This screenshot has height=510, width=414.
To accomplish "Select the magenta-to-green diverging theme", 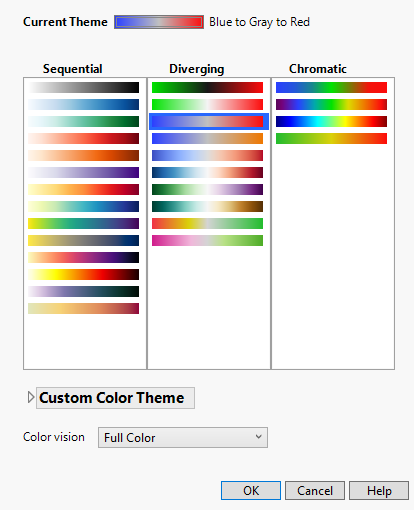I will 207,240.
